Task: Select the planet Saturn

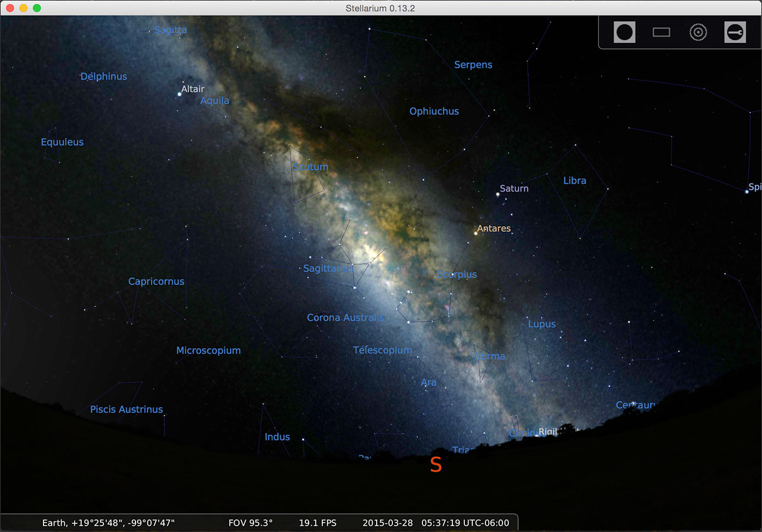Action: (497, 194)
